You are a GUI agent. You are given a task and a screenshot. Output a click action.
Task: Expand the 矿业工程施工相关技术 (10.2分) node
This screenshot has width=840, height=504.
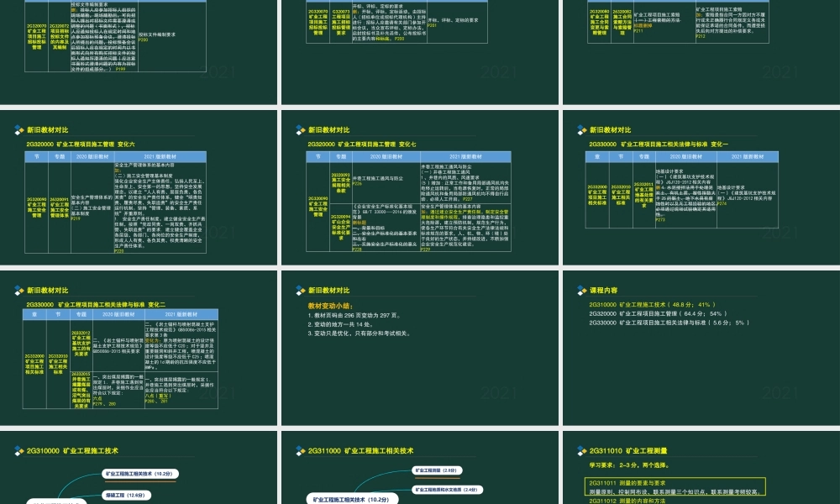pos(139,473)
